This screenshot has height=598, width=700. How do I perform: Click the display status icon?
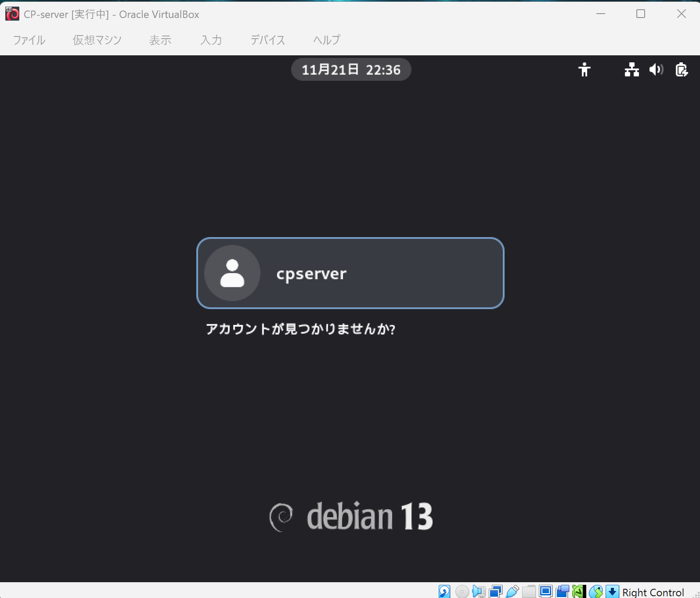[x=546, y=591]
